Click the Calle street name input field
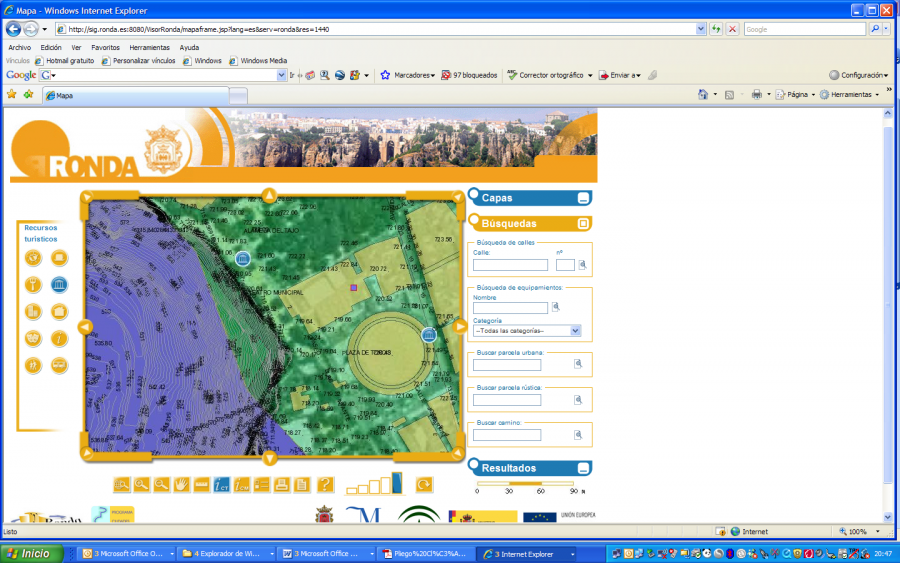The height and width of the screenshot is (563, 900). [510, 265]
